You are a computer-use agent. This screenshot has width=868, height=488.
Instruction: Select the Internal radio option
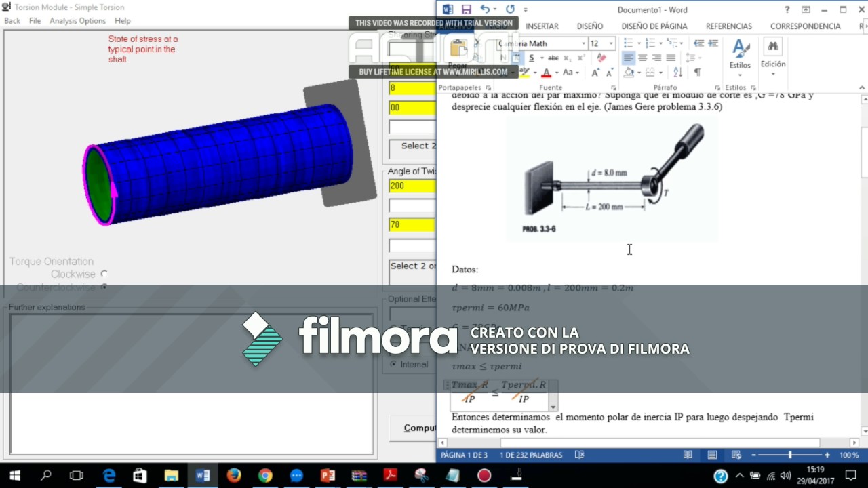pyautogui.click(x=393, y=365)
